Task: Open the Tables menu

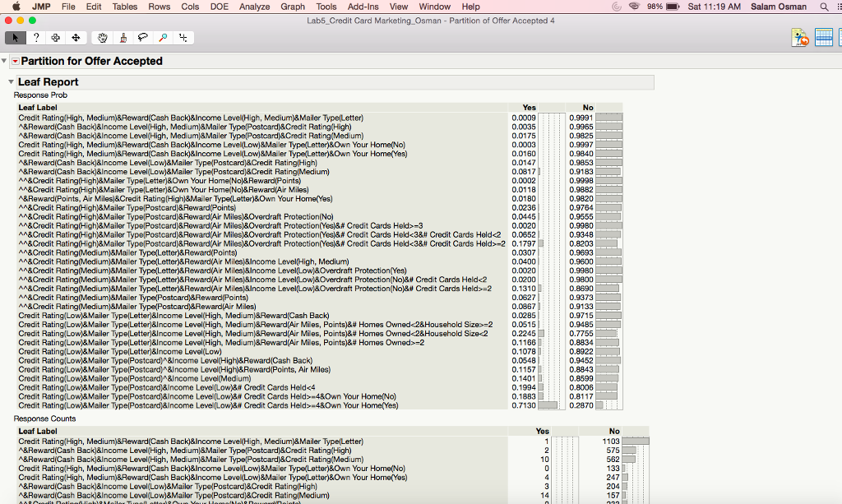Action: tap(125, 7)
